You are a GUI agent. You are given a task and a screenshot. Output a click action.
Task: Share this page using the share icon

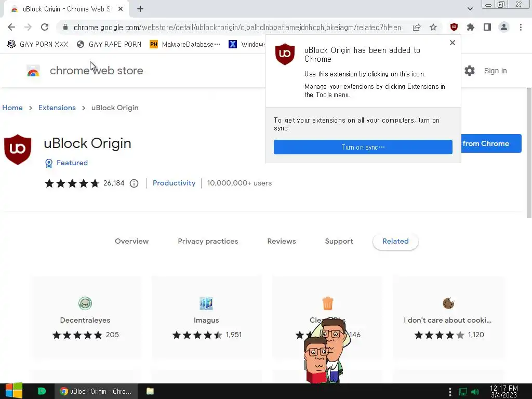tap(417, 27)
